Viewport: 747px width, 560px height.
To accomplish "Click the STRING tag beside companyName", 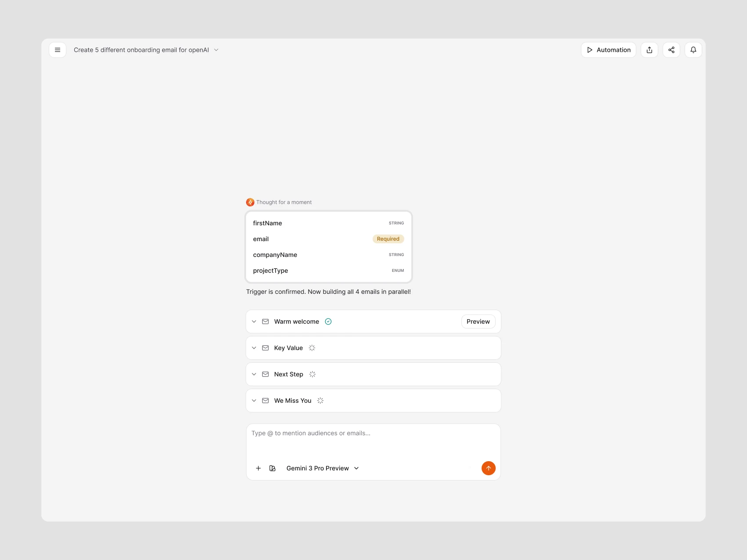I will point(396,255).
